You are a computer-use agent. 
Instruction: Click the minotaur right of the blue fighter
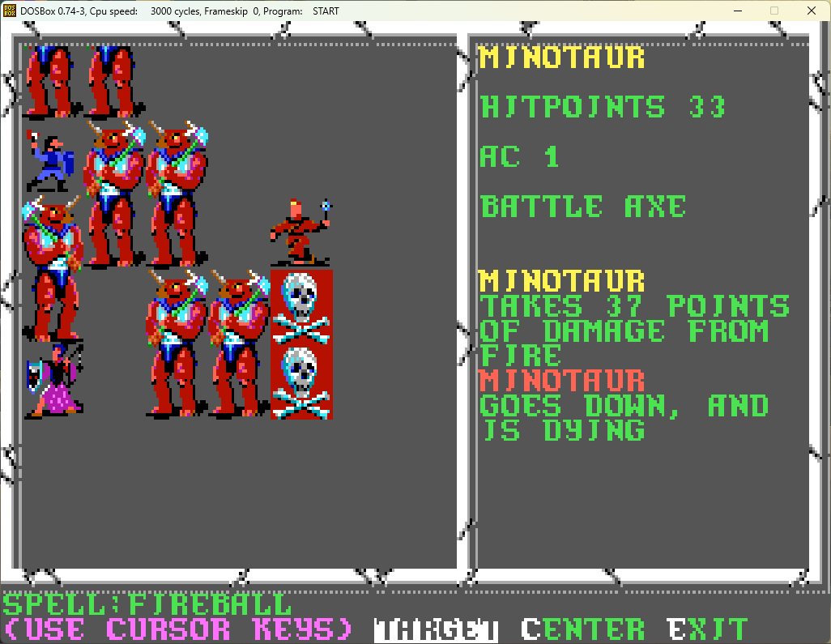114,194
